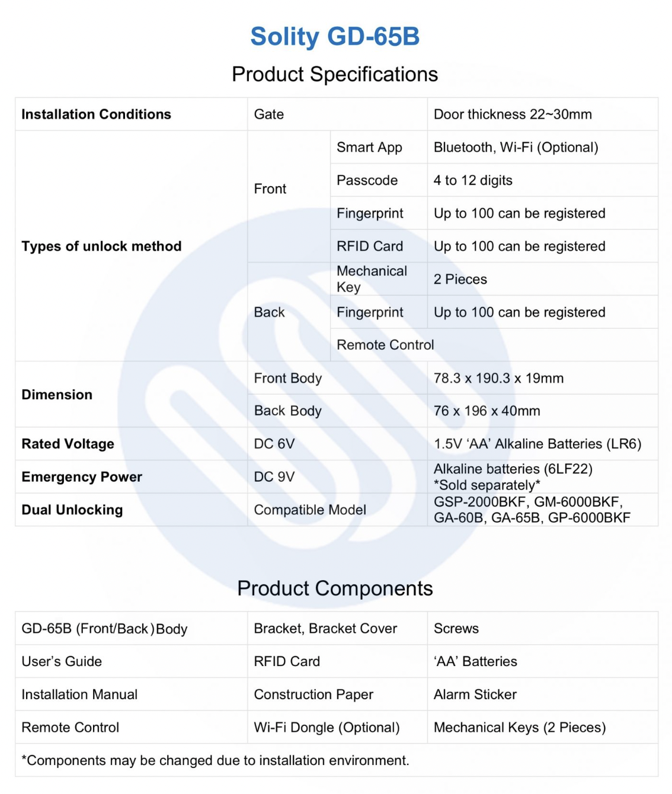Click the compatible models list starting GSP-2000BKF
This screenshot has width=672, height=794.
pos(532,510)
